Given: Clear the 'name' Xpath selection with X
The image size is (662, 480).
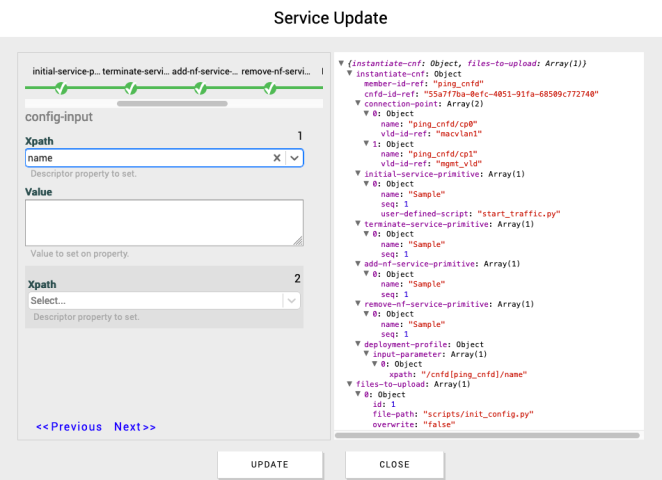Looking at the screenshot, I should pos(277,158).
